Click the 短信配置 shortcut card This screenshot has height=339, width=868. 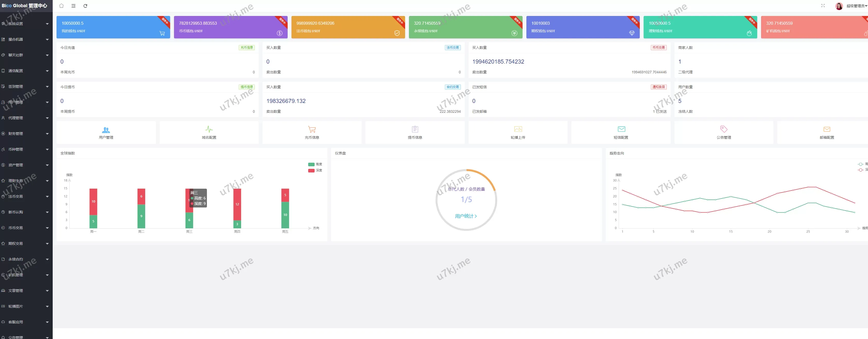tap(621, 132)
